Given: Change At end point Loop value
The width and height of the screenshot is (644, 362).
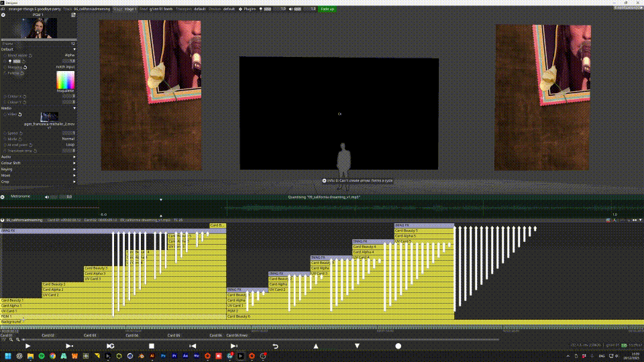Looking at the screenshot, I should pos(70,145).
